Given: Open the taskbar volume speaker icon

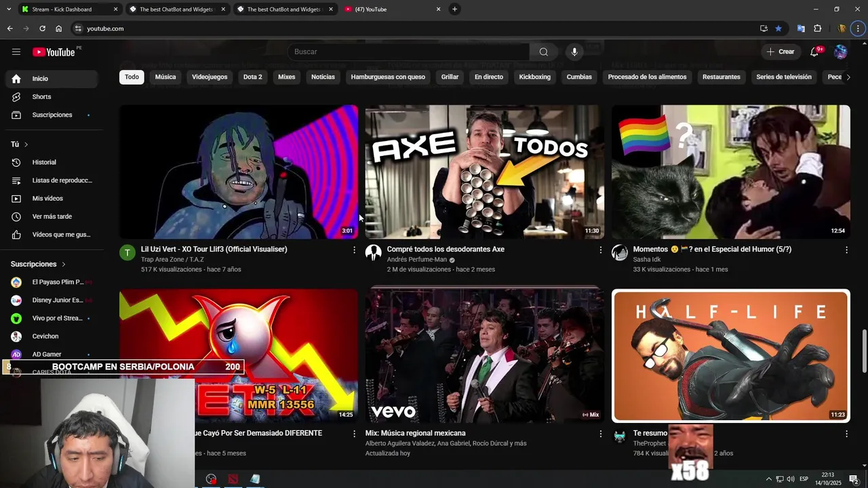Looking at the screenshot, I should [791, 479].
